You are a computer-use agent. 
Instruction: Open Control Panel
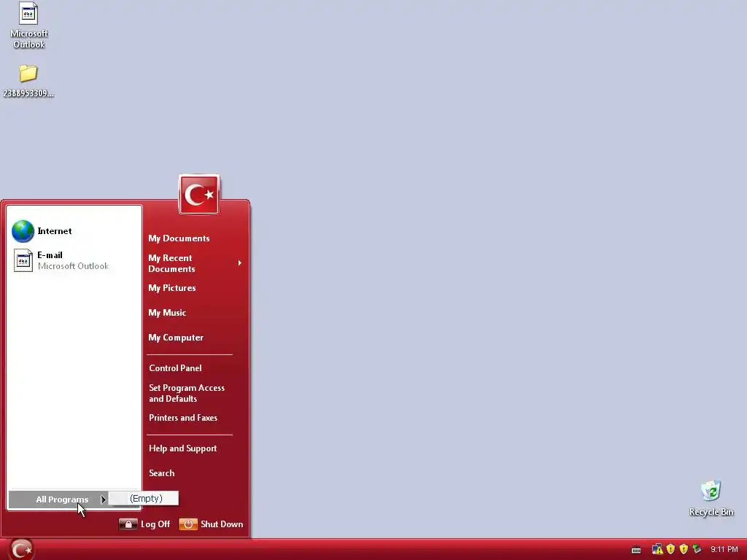click(x=175, y=367)
